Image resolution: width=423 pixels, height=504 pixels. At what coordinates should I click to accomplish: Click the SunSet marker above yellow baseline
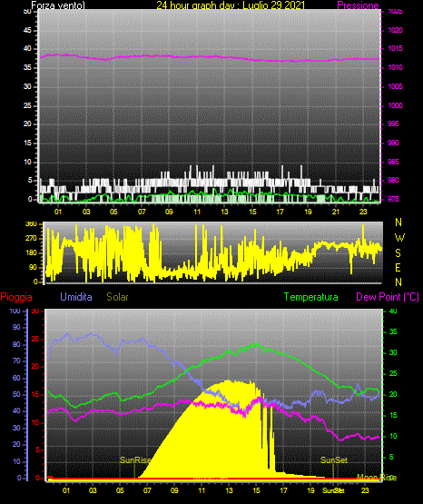[334, 460]
